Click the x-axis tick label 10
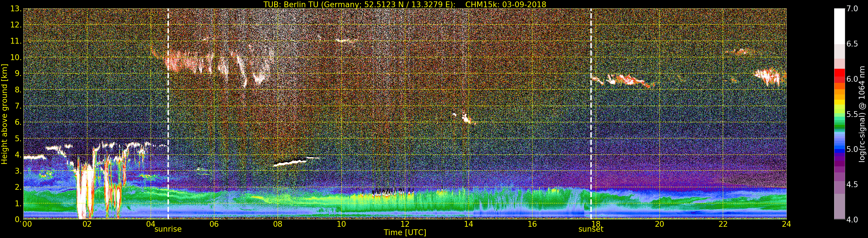This screenshot has width=868, height=238. point(341,224)
